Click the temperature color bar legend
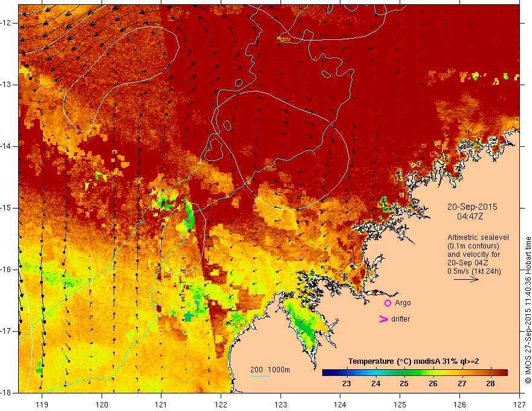This screenshot has width=532, height=411. (x=415, y=373)
